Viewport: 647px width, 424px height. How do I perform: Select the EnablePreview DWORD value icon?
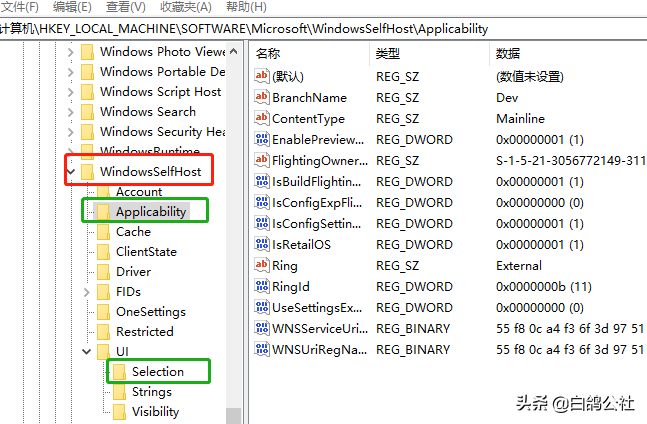(262, 139)
